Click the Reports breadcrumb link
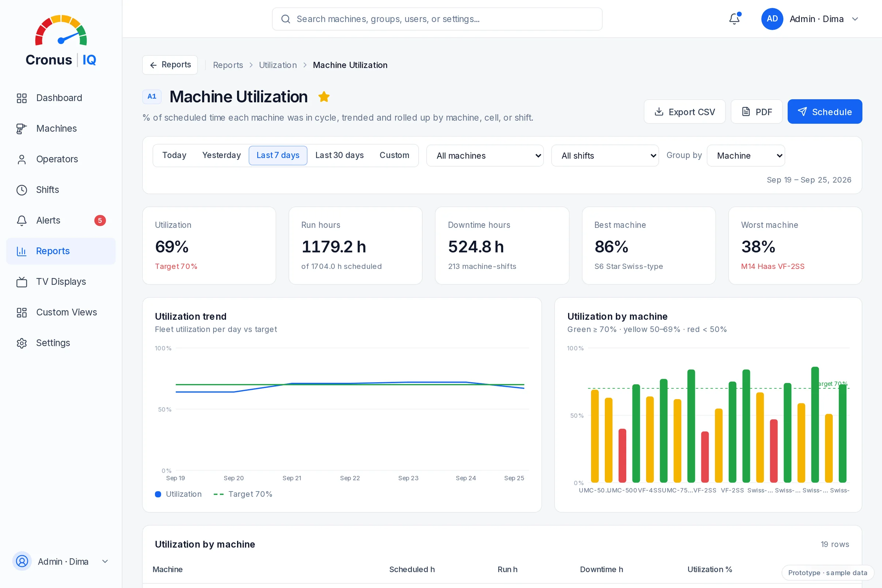The height and width of the screenshot is (588, 882). (x=228, y=65)
